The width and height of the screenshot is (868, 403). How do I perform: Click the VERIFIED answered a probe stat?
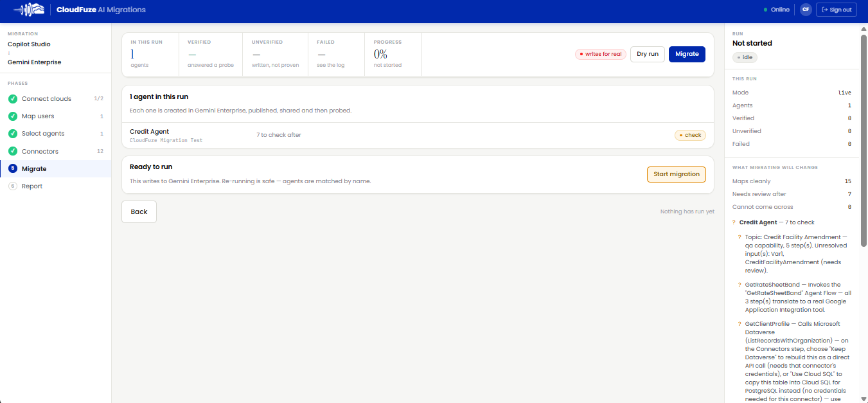point(211,54)
